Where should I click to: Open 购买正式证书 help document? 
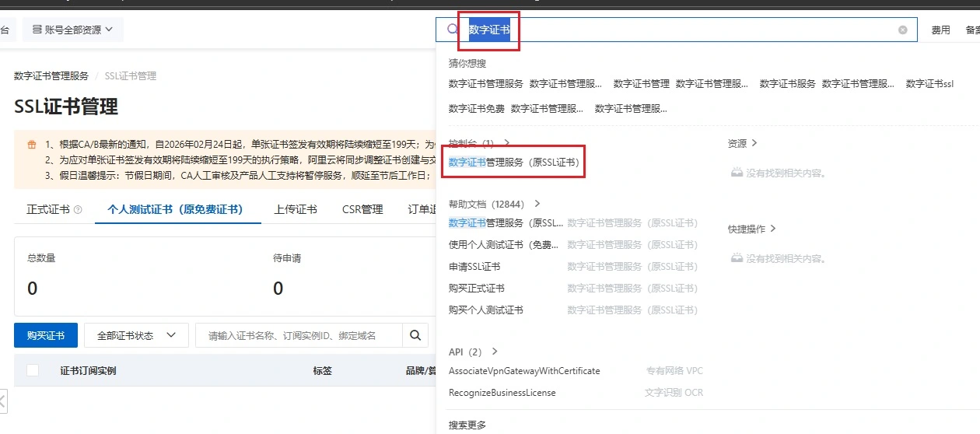477,288
